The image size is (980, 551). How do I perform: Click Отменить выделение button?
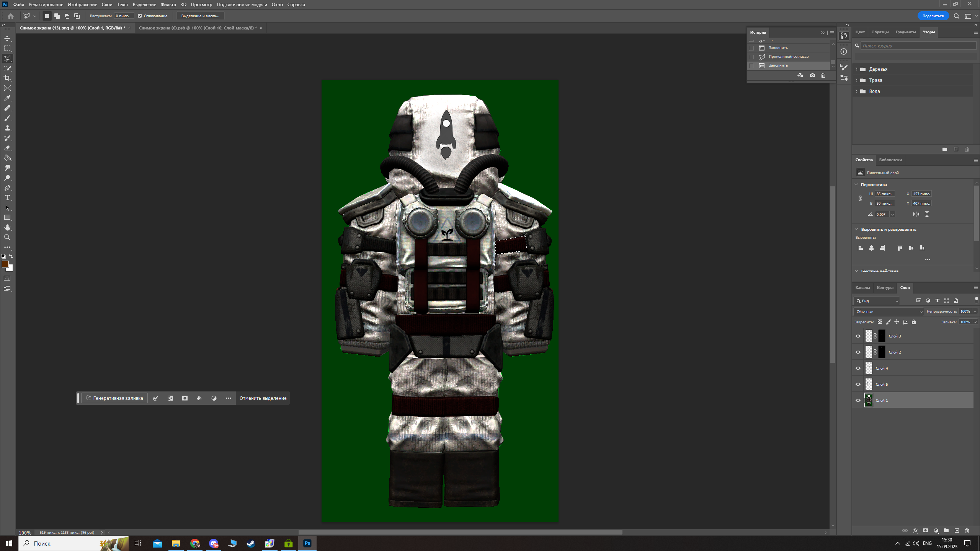263,398
